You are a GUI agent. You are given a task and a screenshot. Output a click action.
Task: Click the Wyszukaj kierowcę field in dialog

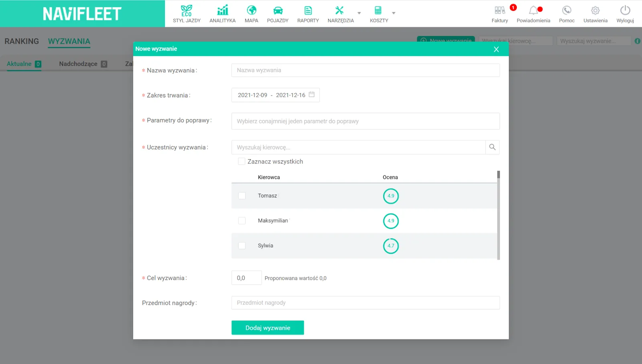tap(358, 147)
